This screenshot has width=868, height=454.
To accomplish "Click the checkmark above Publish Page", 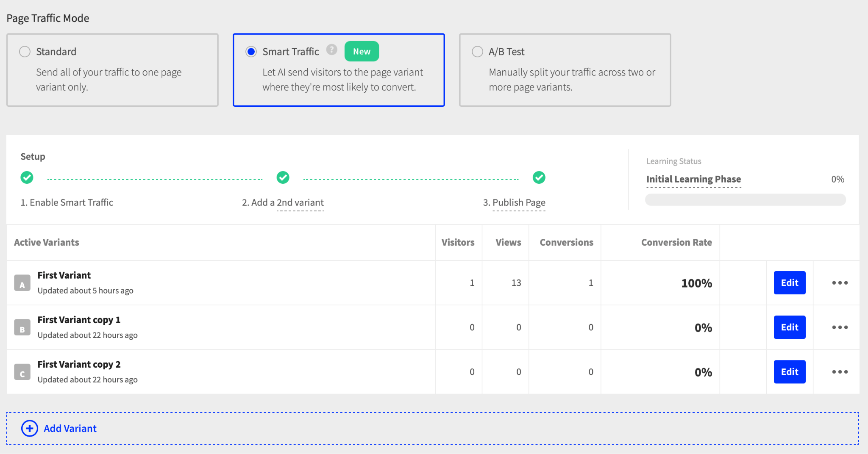I will (x=539, y=177).
